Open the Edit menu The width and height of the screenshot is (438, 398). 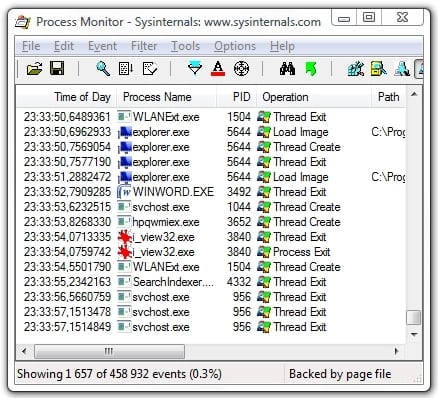point(64,46)
